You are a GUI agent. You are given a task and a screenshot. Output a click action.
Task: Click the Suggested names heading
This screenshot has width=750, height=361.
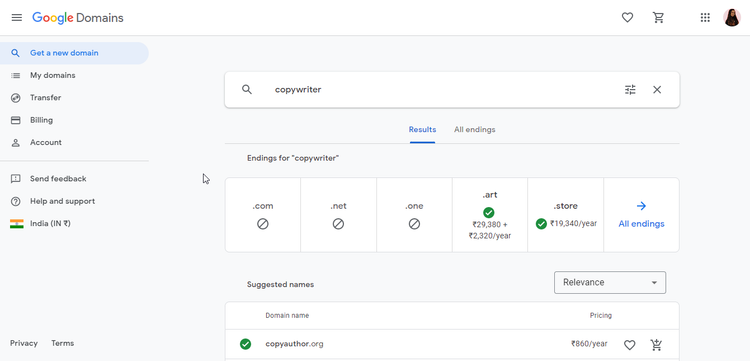(x=280, y=284)
